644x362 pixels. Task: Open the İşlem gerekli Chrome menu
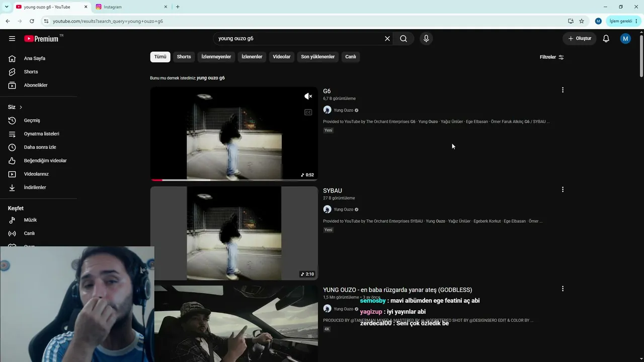point(624,21)
